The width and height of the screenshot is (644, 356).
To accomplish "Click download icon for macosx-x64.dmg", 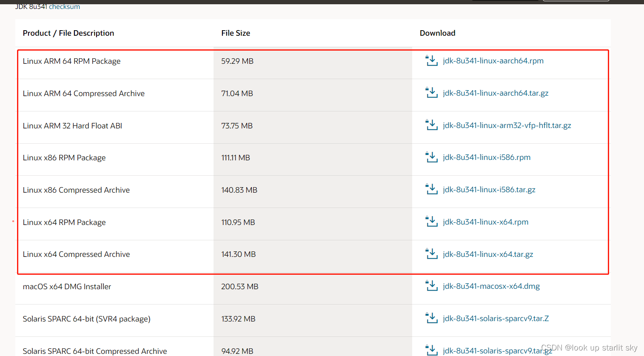I will click(x=431, y=286).
